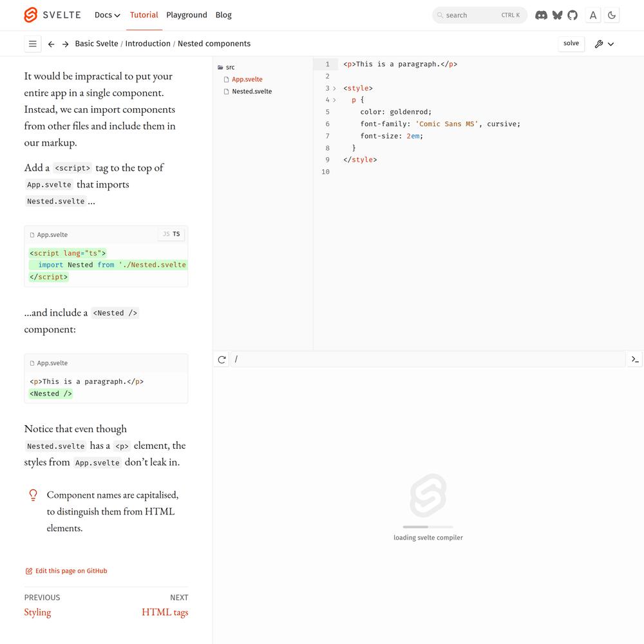Open the tutorial hamburger menu
Image resolution: width=644 pixels, height=644 pixels.
click(33, 44)
